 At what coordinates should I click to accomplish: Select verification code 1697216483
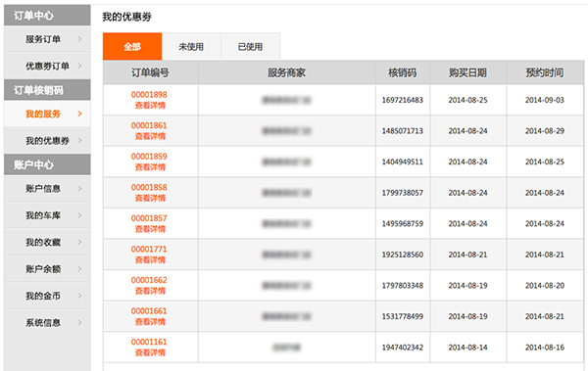click(403, 100)
